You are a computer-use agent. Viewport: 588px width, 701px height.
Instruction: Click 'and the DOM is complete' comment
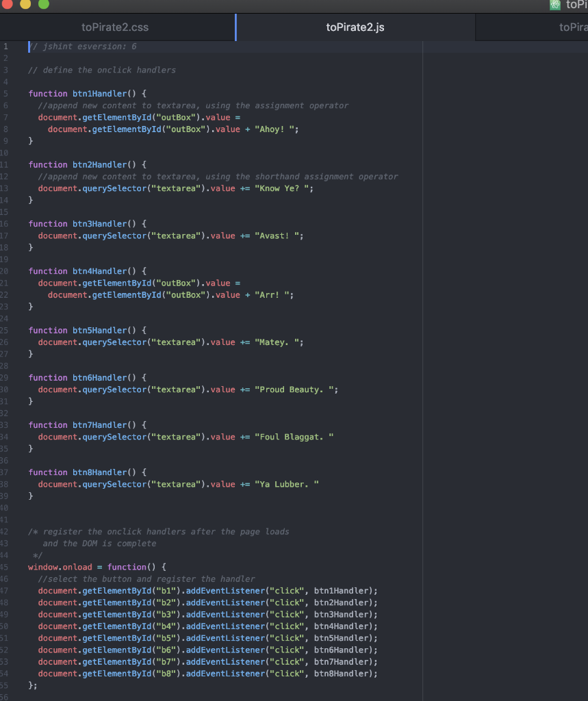(x=100, y=544)
